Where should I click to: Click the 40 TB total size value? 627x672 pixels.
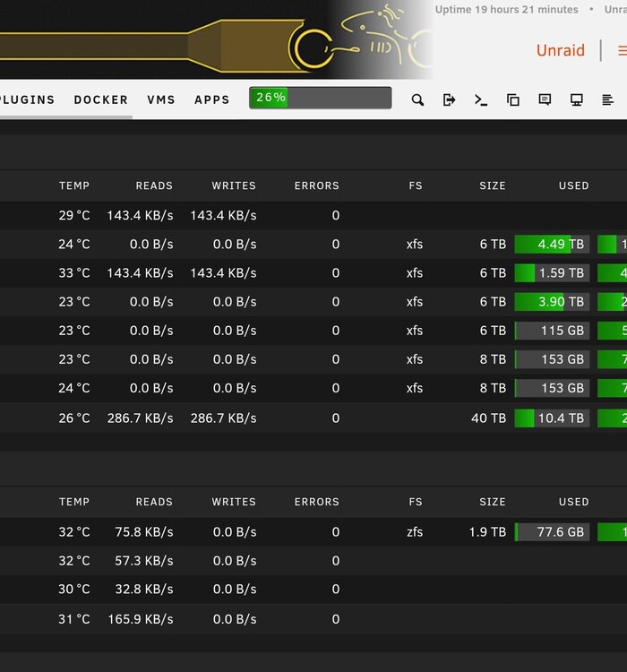[x=488, y=418]
